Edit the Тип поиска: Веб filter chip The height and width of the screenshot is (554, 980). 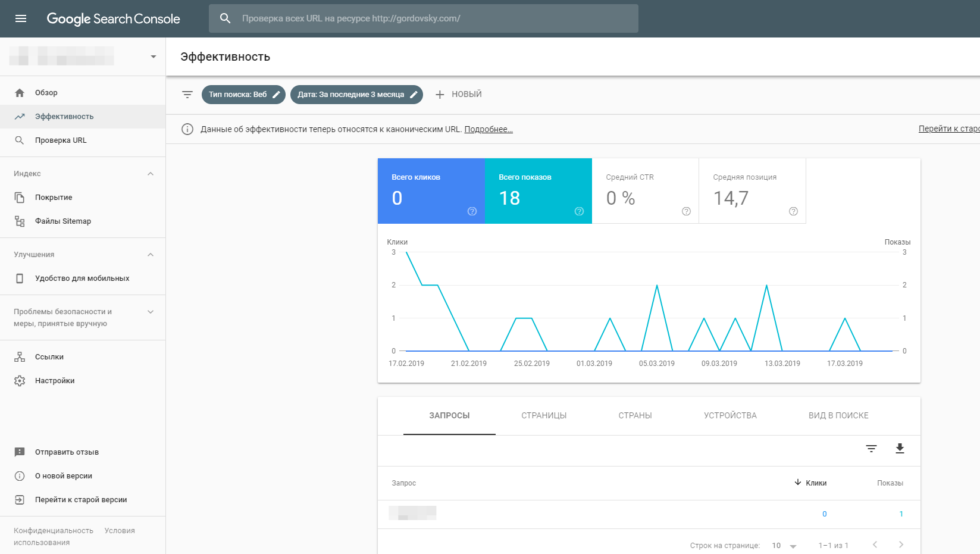243,95
